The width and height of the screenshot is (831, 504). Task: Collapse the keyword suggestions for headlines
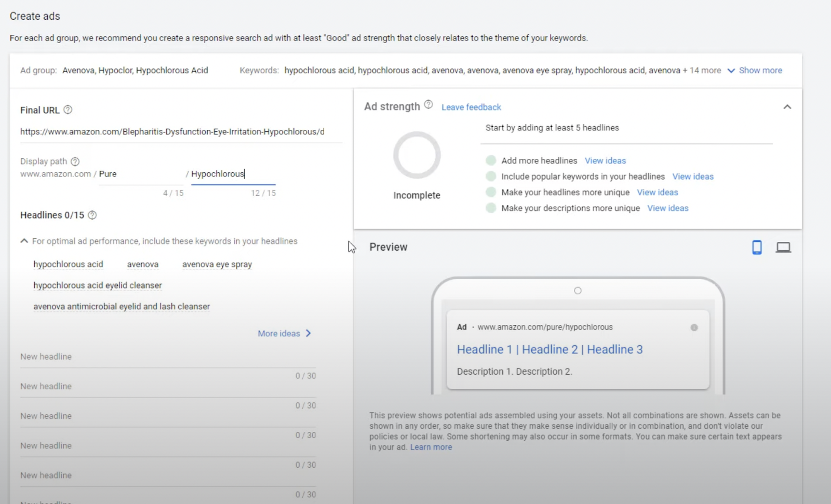[24, 241]
